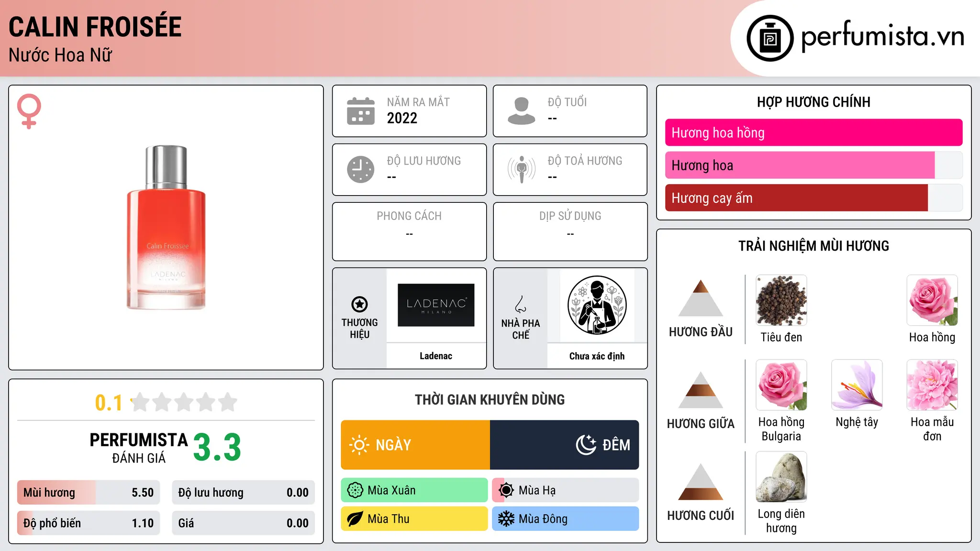Select the Hương hoa accord bar
980x551 pixels.
pyautogui.click(x=814, y=165)
